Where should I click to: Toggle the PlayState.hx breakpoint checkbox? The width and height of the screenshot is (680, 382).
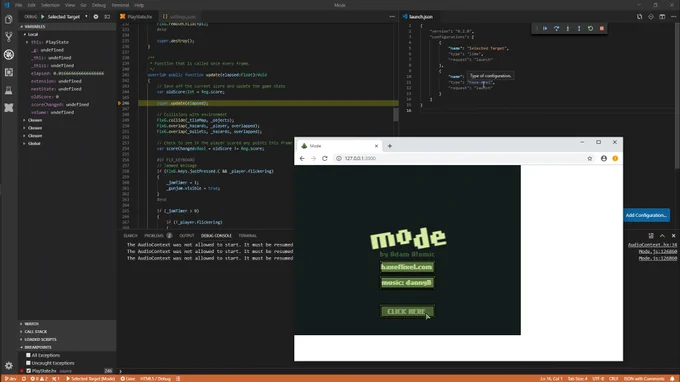28,371
